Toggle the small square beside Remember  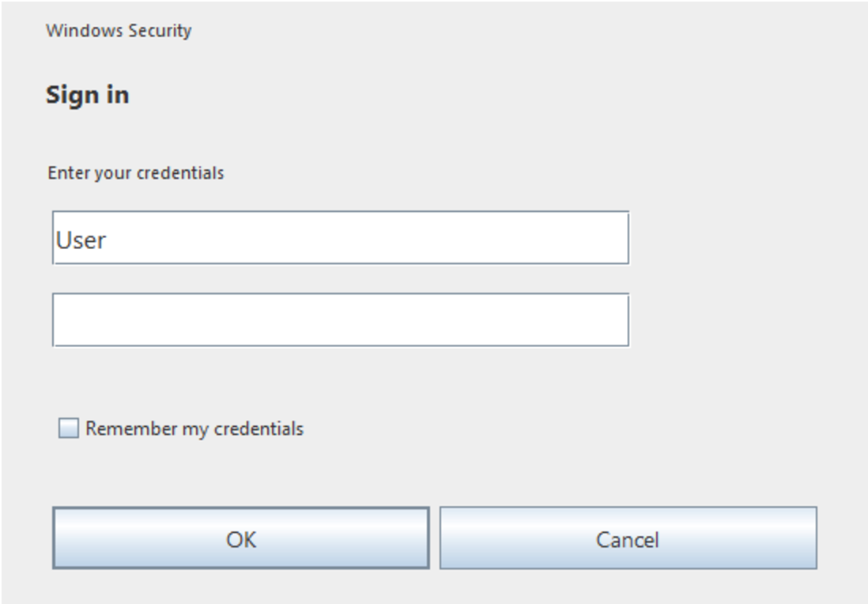coord(70,429)
